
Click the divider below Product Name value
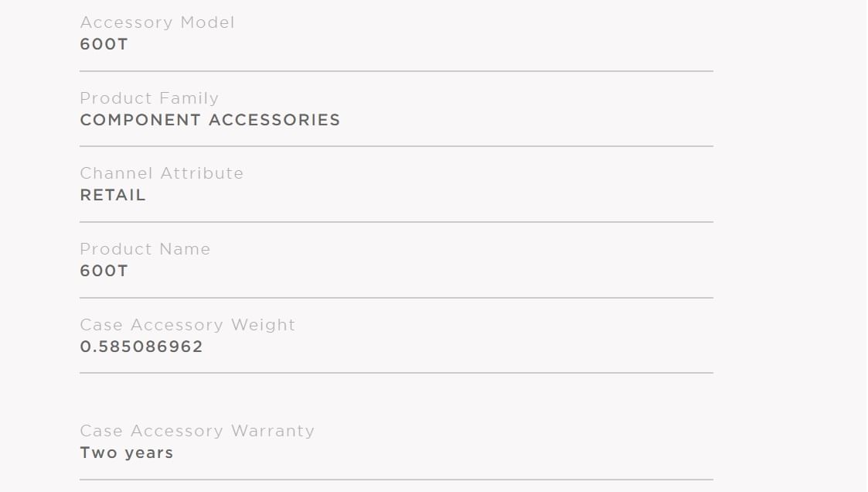(397, 298)
